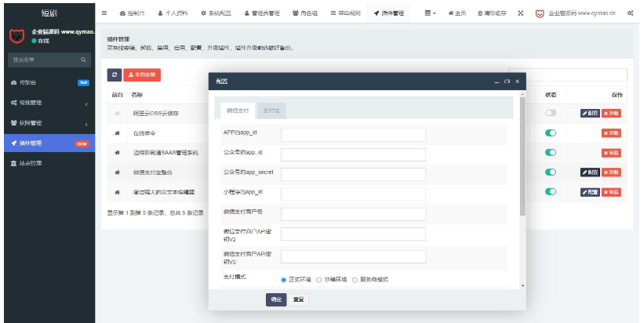Open the settings gears icon at top right

pos(631,13)
